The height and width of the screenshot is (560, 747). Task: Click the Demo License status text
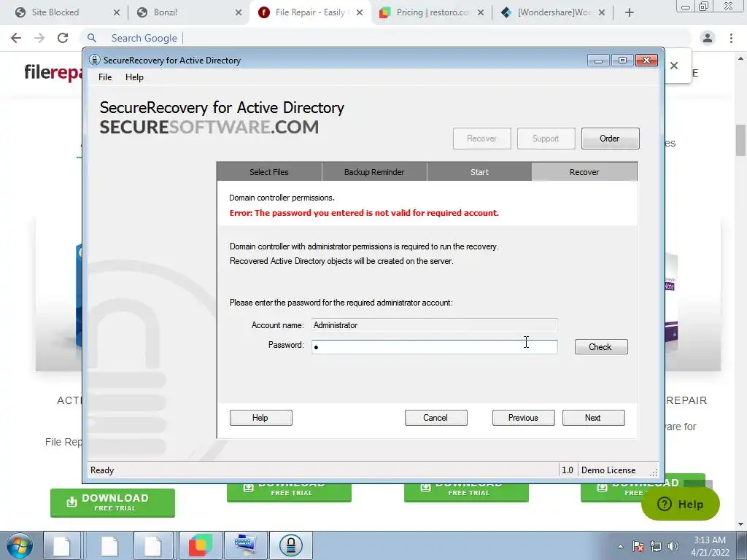[608, 470]
